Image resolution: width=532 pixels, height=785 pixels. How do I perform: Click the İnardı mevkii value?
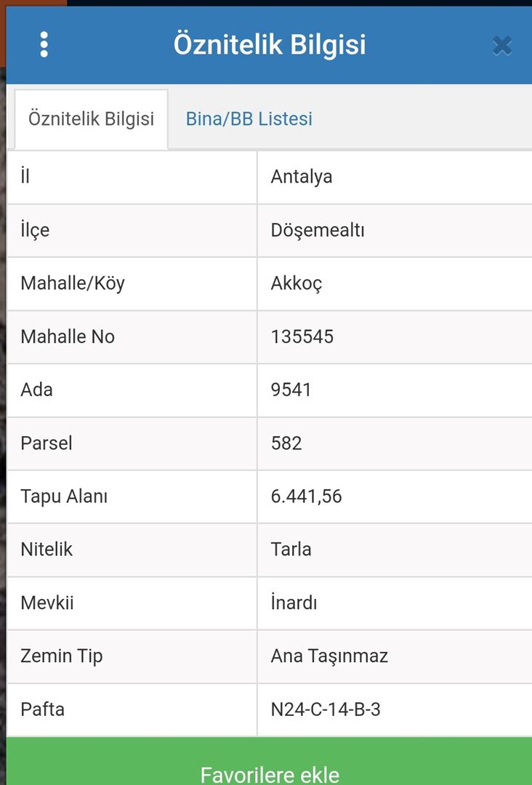[x=294, y=603]
